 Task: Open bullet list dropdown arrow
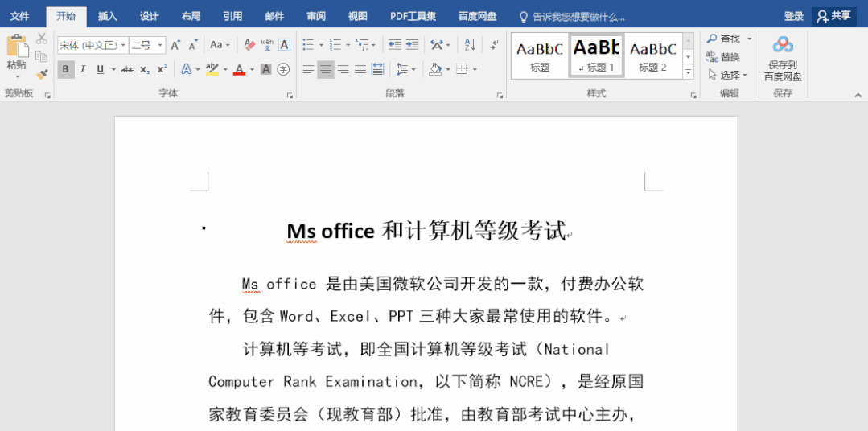pyautogui.click(x=320, y=45)
